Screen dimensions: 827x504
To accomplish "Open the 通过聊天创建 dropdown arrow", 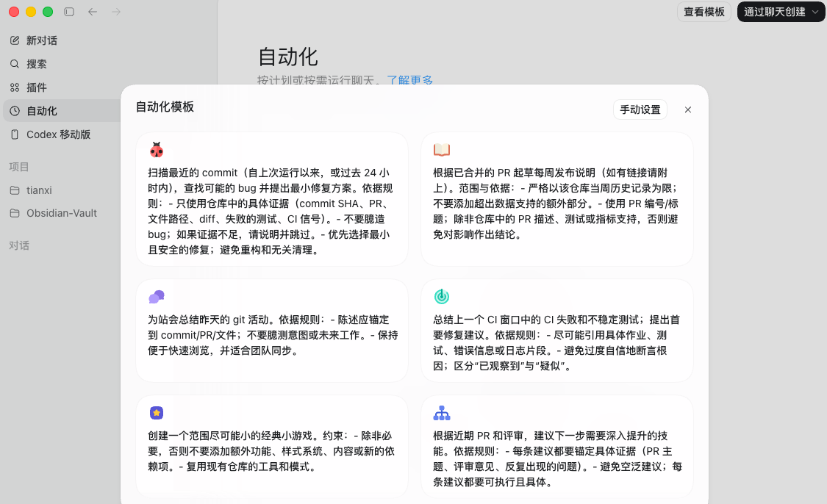I will coord(815,12).
